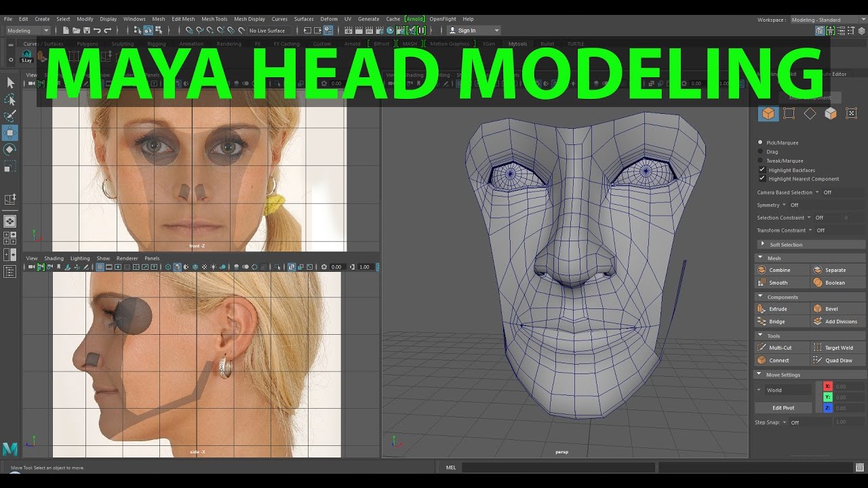Screen dimensions: 868x488
Task: Click the MEL command input field
Action: click(558, 467)
